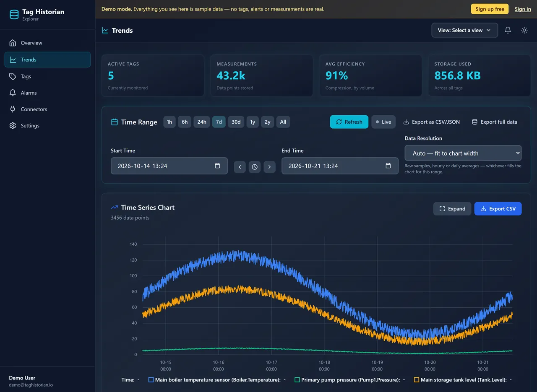The image size is (537, 392).
Task: Click the Sign in link
Action: (x=523, y=9)
